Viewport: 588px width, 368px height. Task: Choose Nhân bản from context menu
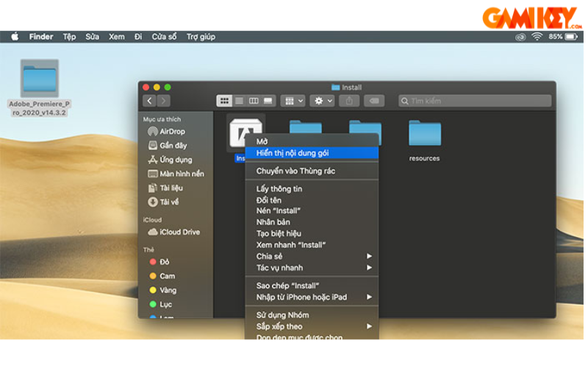[x=312, y=222]
